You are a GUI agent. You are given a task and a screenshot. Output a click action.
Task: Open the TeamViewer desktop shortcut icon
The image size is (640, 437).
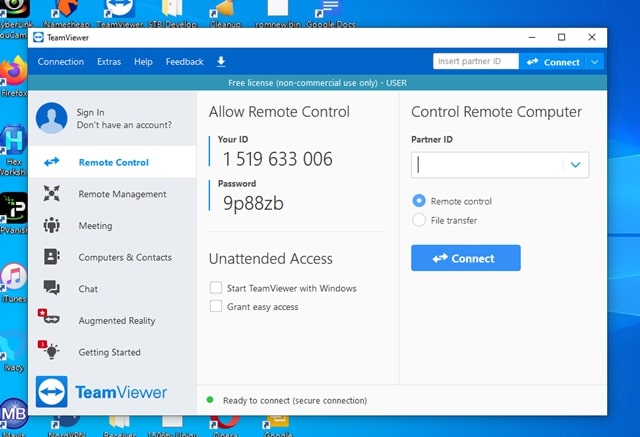tap(119, 10)
